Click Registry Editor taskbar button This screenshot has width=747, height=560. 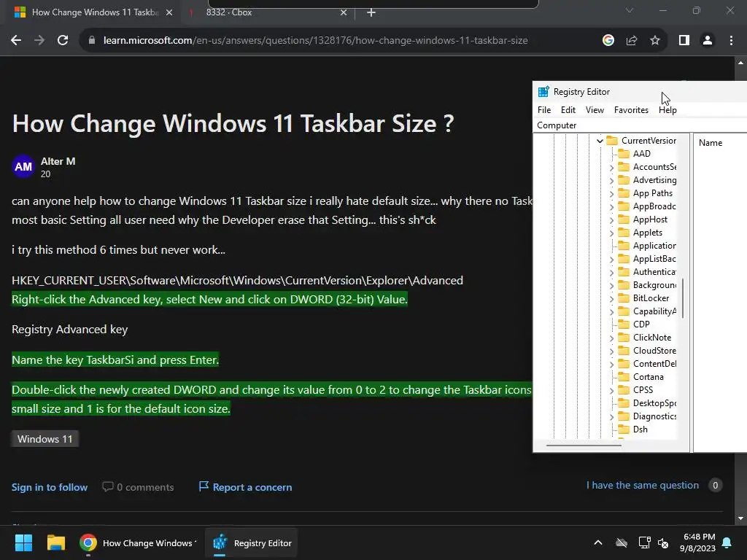pos(252,542)
